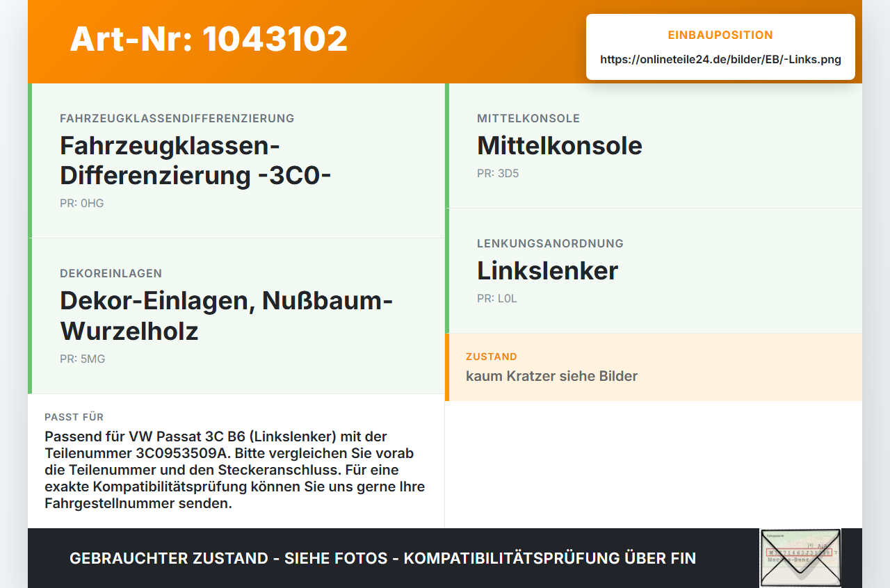Click 'PR: 0HG' code
Viewport: 890px width, 588px height.
click(82, 204)
